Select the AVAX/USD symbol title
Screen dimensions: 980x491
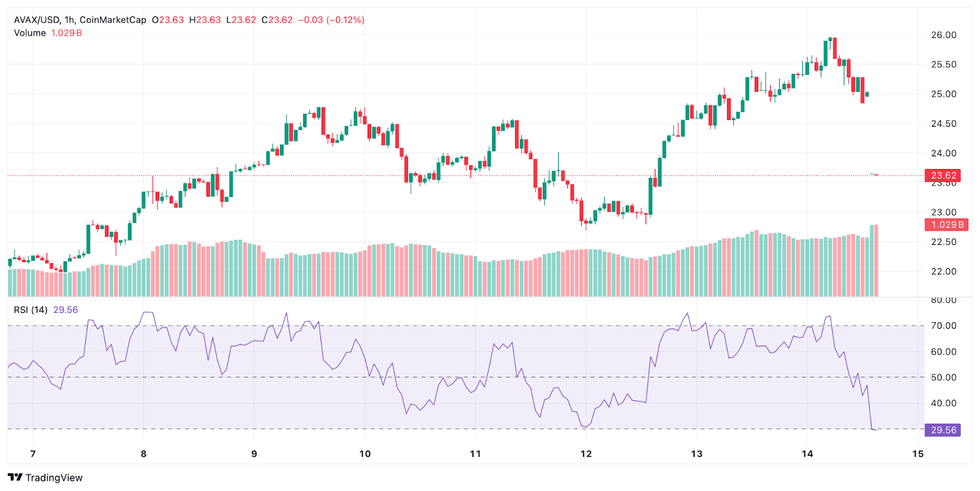(37, 20)
